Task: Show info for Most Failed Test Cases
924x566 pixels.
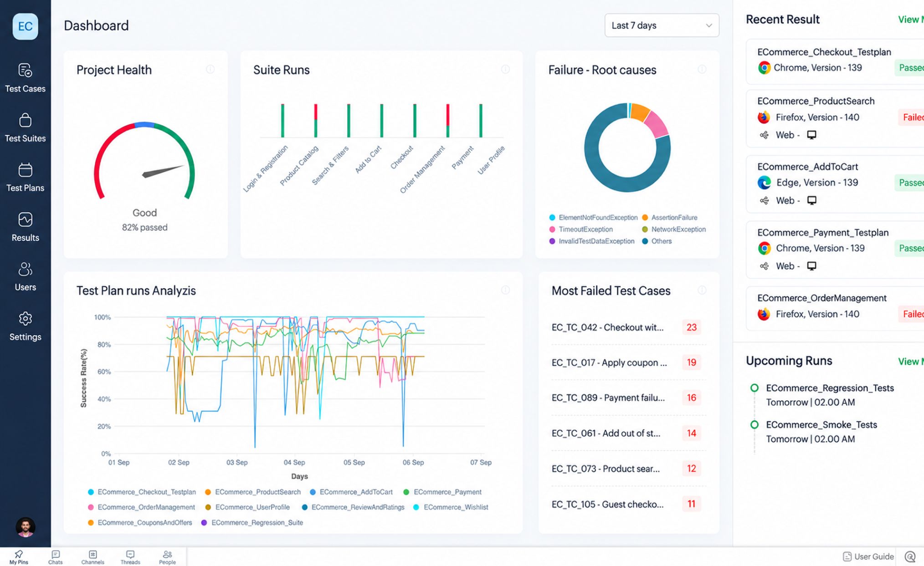Action: point(702,290)
